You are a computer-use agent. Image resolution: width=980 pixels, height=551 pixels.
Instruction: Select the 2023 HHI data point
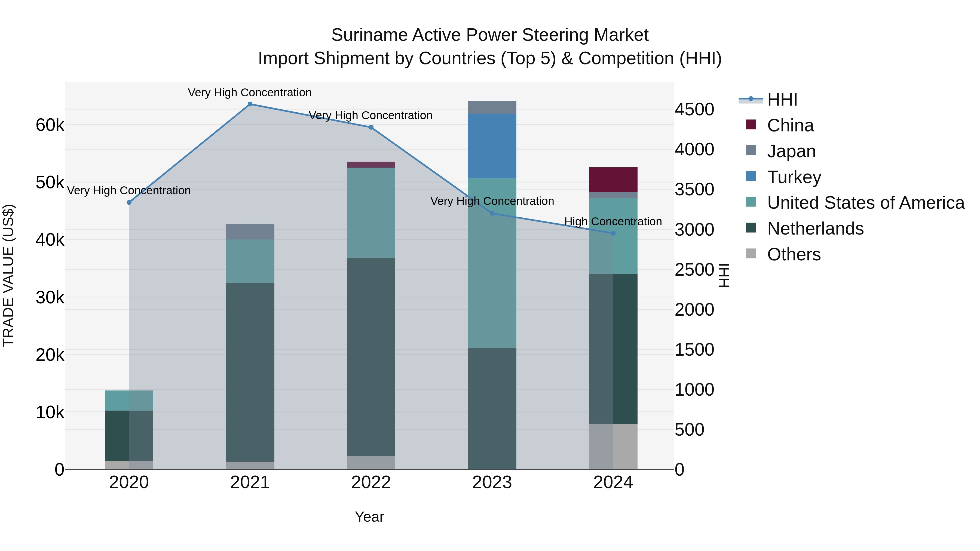click(492, 213)
